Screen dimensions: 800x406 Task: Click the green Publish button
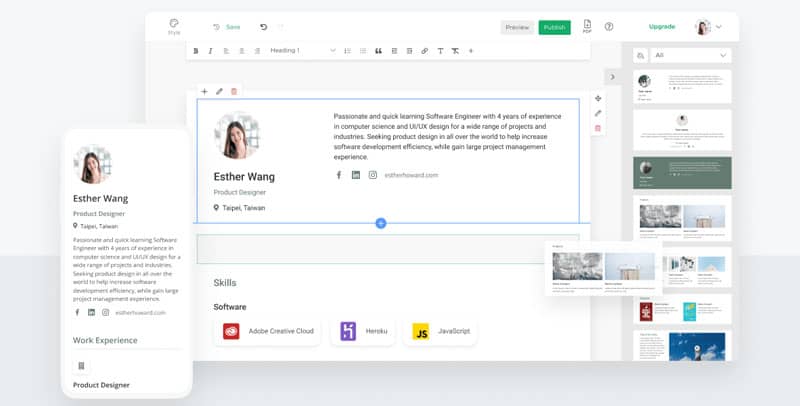click(x=555, y=28)
